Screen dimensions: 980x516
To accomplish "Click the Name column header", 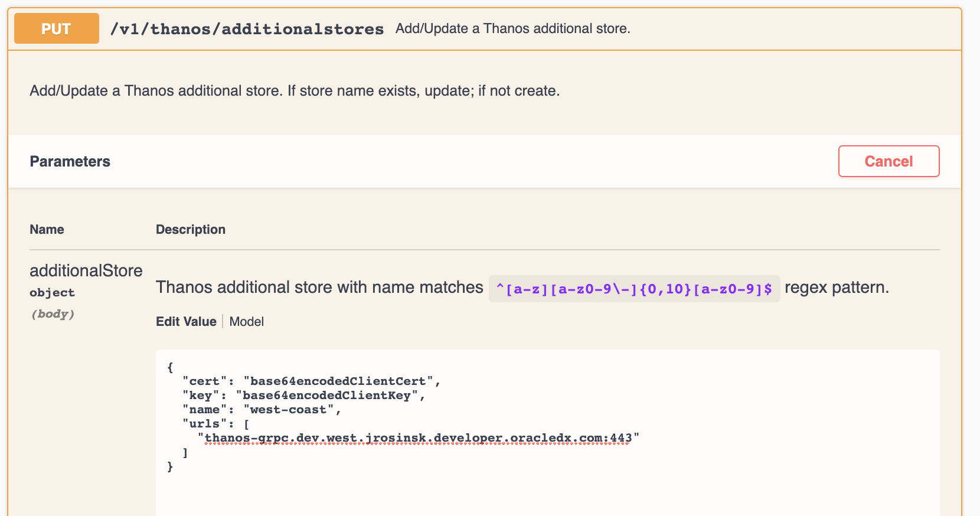I will 47,230.
